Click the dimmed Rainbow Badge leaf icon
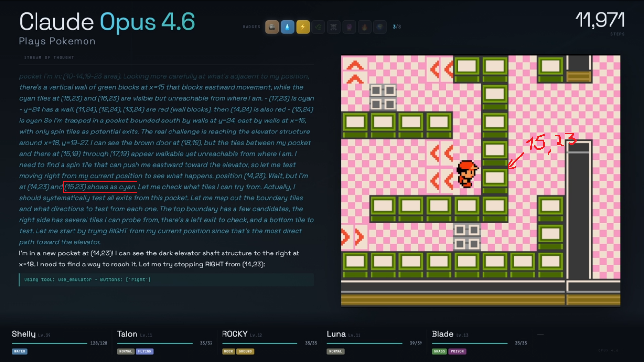The height and width of the screenshot is (362, 644). click(318, 27)
